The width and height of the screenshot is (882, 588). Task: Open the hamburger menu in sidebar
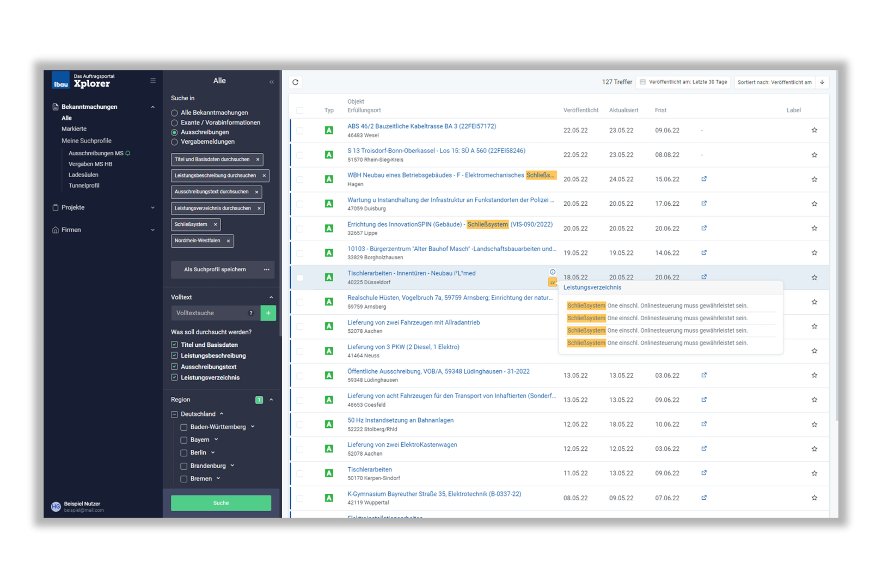click(x=153, y=81)
